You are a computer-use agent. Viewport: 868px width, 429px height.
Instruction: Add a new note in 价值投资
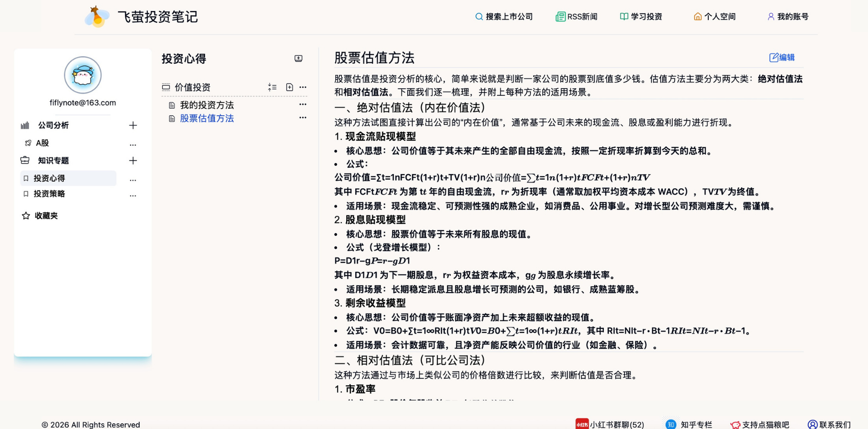(x=289, y=87)
